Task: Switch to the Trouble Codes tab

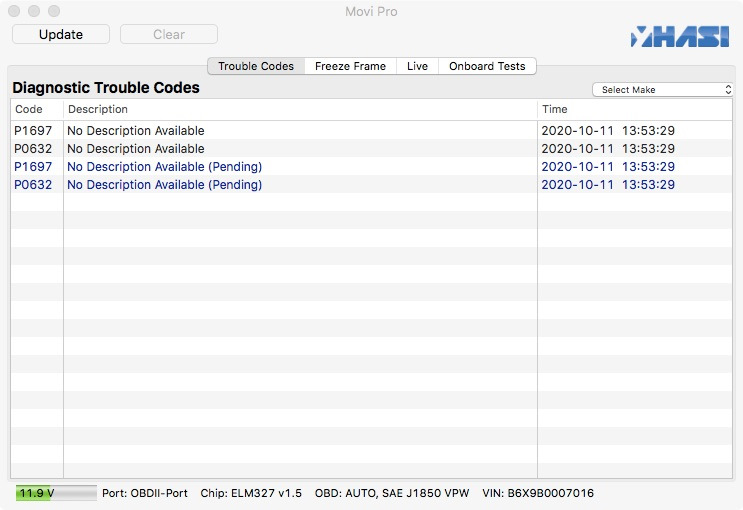Action: tap(256, 66)
